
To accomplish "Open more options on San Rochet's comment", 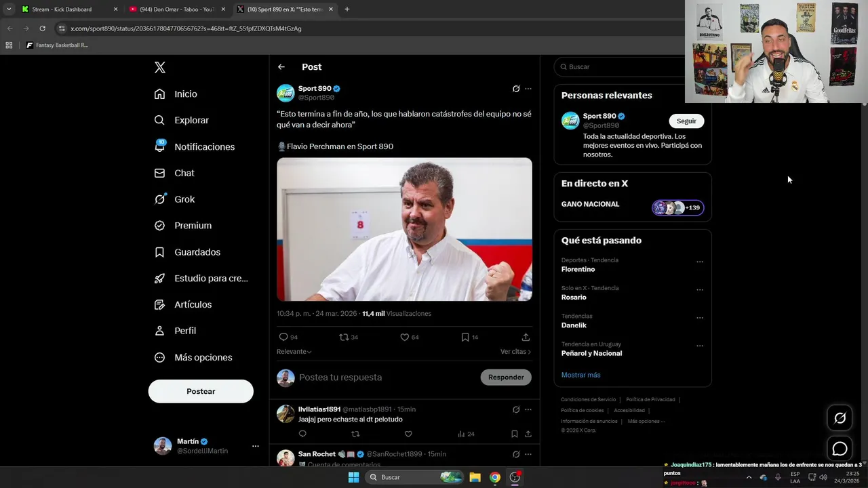I will tap(528, 454).
